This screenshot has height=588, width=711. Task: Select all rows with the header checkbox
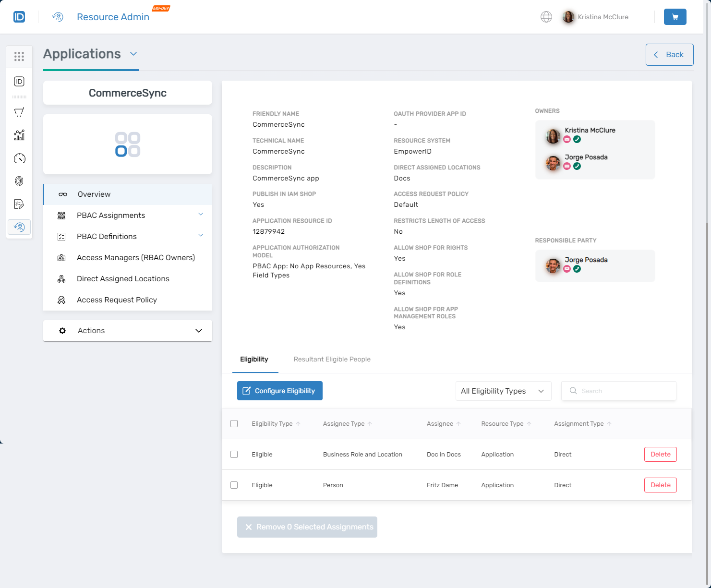point(234,423)
